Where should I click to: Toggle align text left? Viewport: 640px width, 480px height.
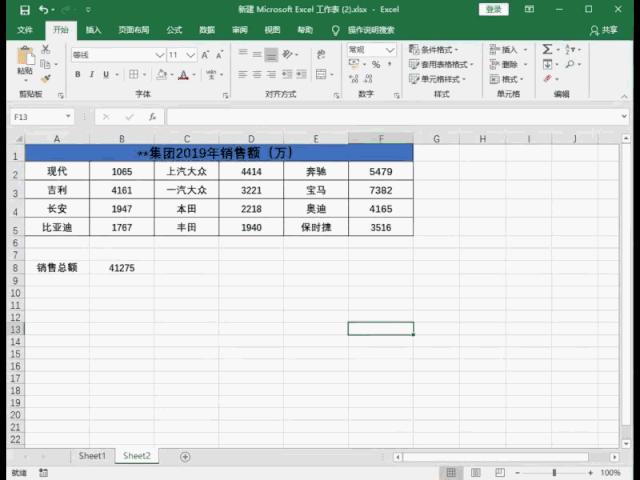click(x=243, y=74)
